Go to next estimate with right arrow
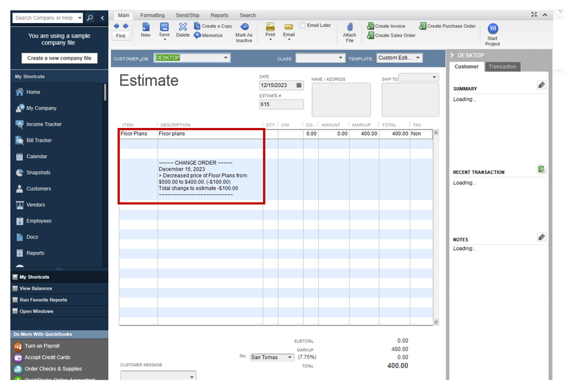Screen dimensions: 564x392 pyautogui.click(x=125, y=26)
